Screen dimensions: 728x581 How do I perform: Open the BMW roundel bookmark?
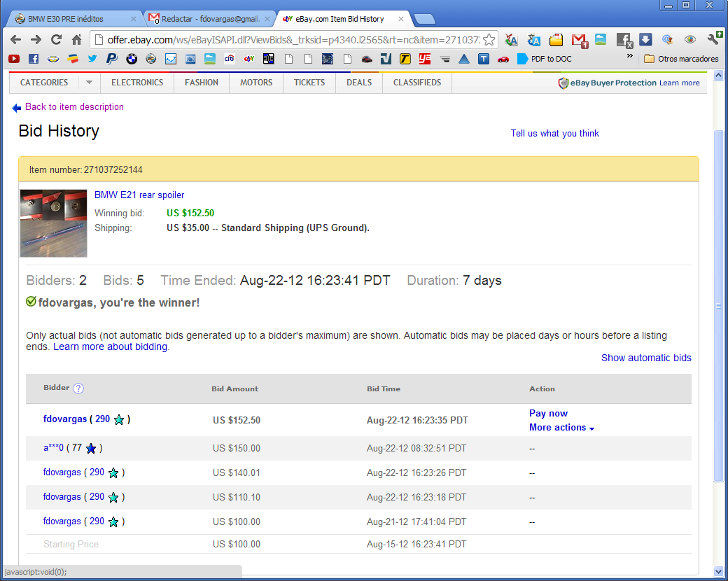132,59
